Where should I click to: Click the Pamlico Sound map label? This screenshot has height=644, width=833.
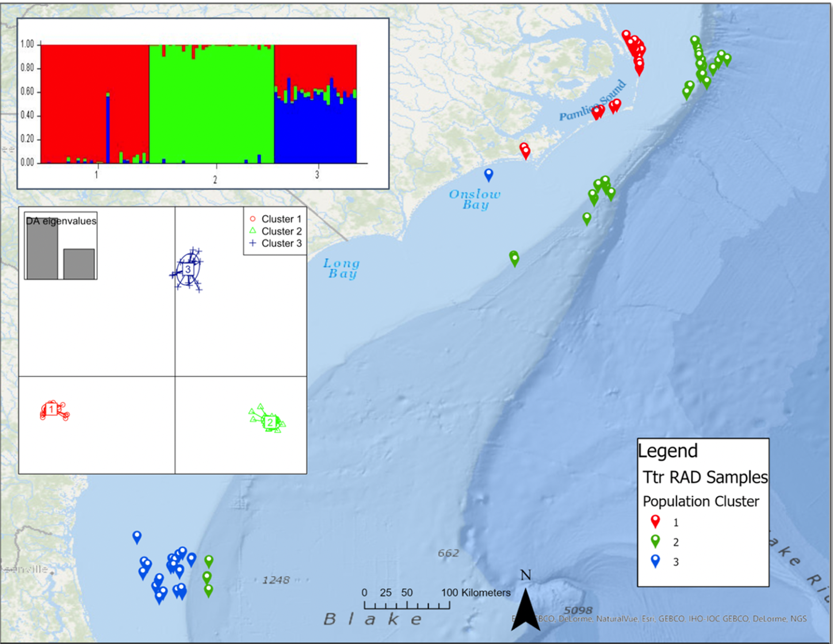coord(592,102)
